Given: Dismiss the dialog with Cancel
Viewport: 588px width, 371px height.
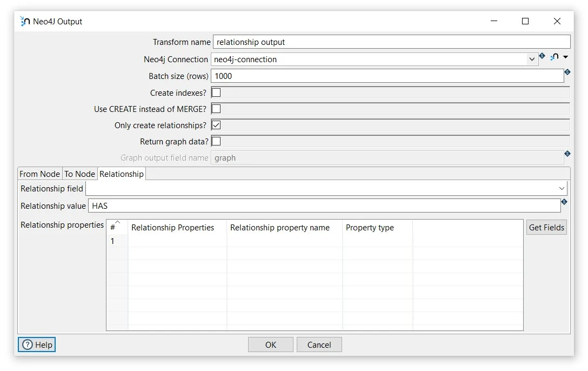Looking at the screenshot, I should (x=319, y=345).
